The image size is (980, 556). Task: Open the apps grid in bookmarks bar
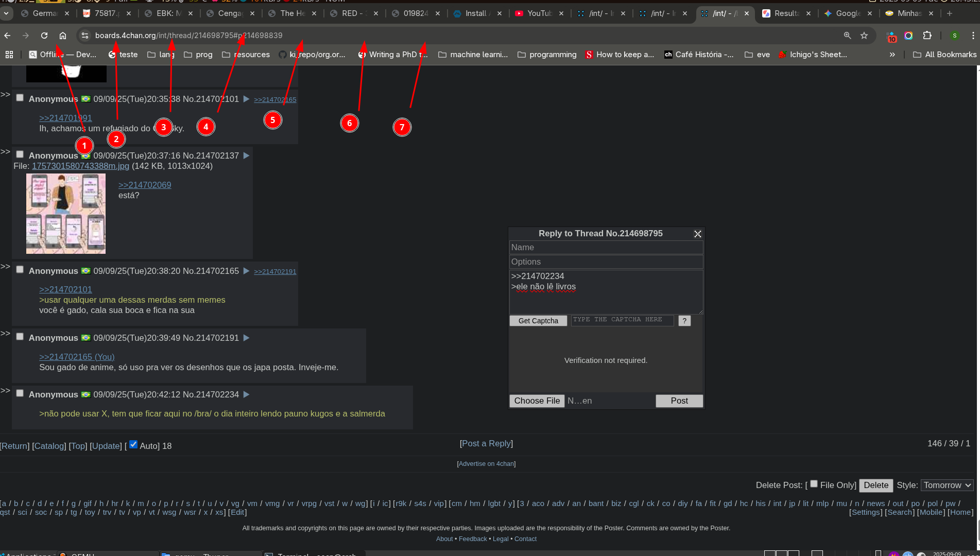(x=9, y=55)
